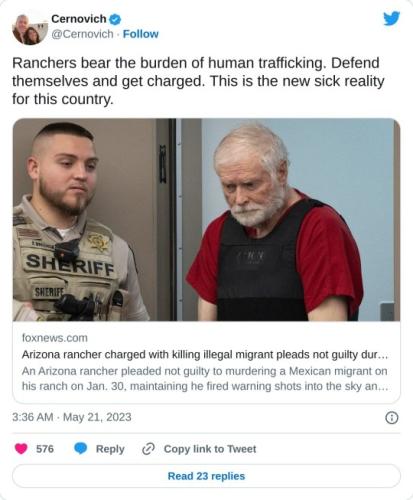Open Cernovich's profile avatar photo
Viewport: 413px width, 500px height.
(x=30, y=29)
